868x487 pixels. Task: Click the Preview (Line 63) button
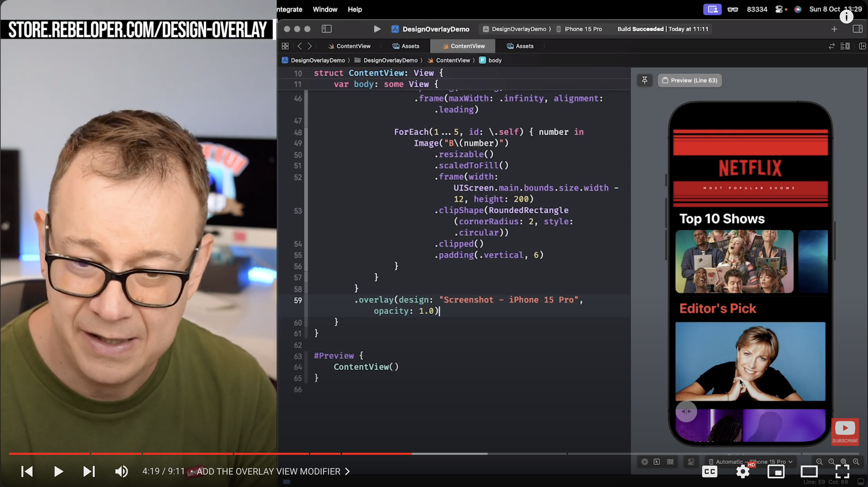(x=689, y=80)
